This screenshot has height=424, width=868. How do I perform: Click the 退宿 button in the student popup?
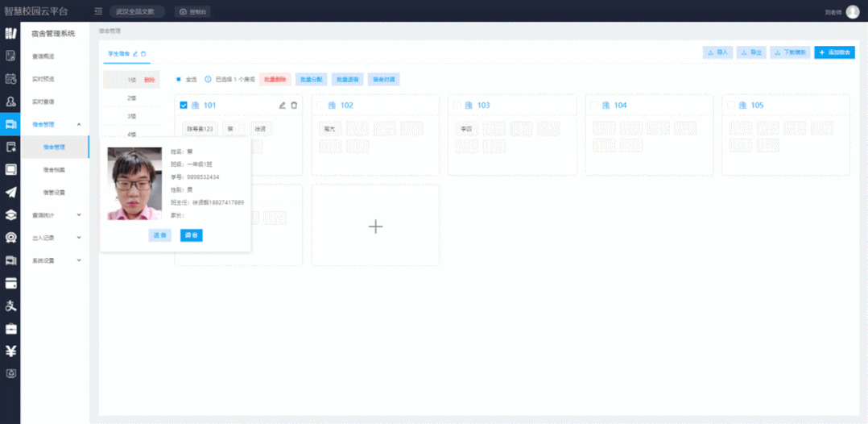[160, 235]
